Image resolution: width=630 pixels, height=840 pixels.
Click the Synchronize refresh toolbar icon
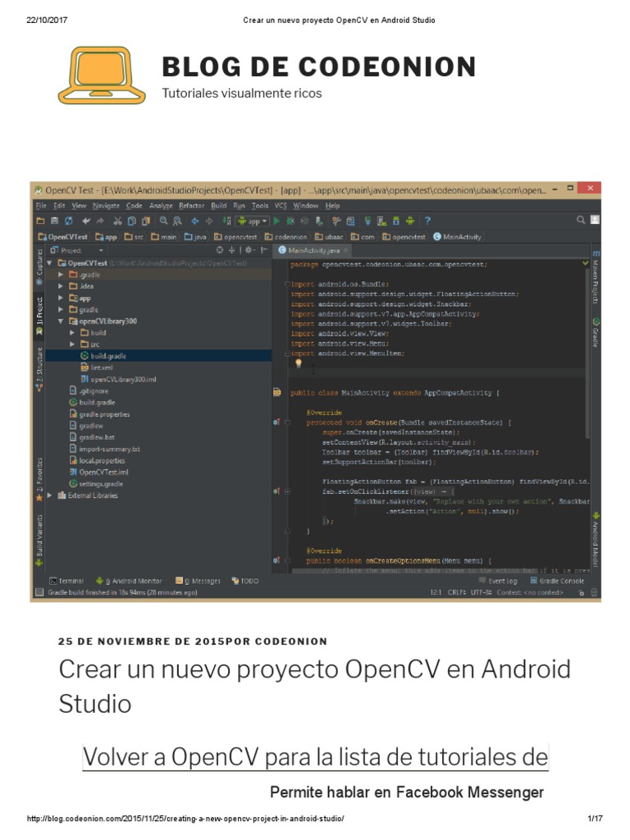coord(69,221)
